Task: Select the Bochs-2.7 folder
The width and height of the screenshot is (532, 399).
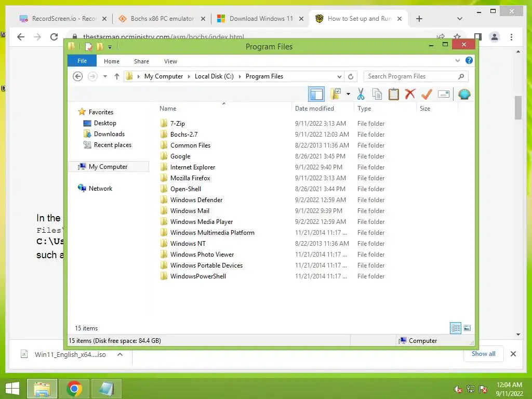Action: click(184, 135)
